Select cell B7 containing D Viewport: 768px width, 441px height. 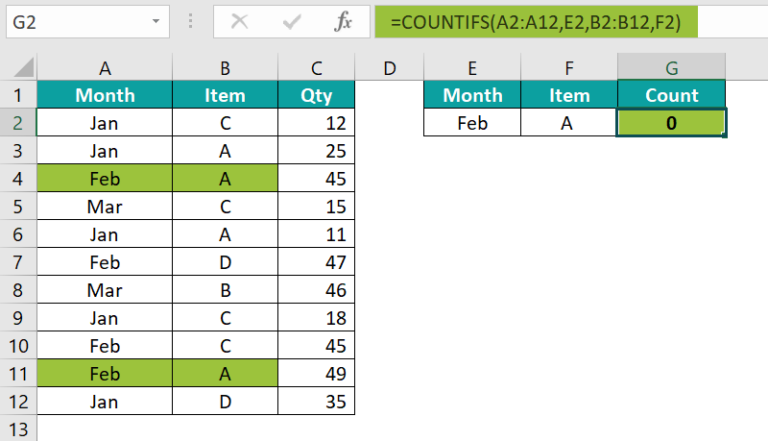pos(225,262)
